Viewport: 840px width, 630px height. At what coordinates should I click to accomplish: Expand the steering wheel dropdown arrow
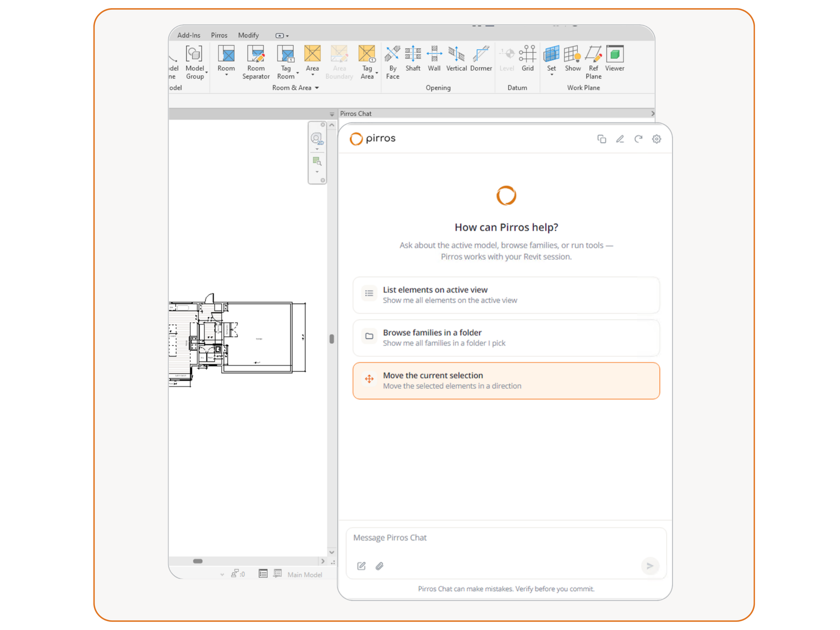(x=317, y=149)
